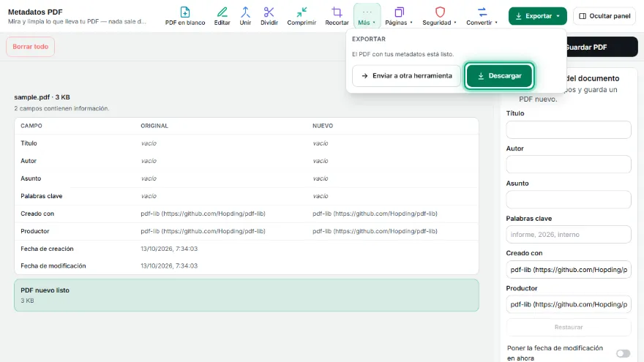This screenshot has height=362, width=644.
Task: Toggle modification date to now switch
Action: (x=623, y=353)
